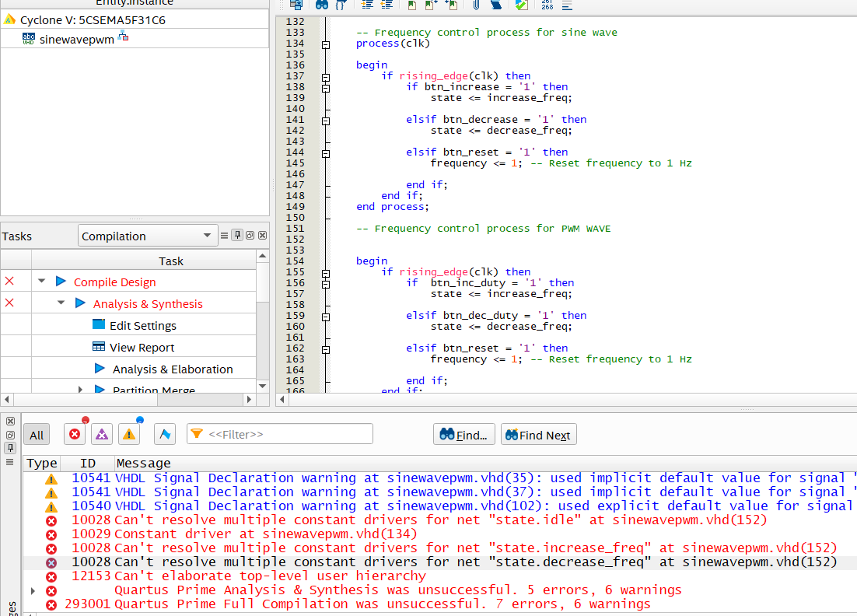Select the All messages filter tab

tap(36, 434)
